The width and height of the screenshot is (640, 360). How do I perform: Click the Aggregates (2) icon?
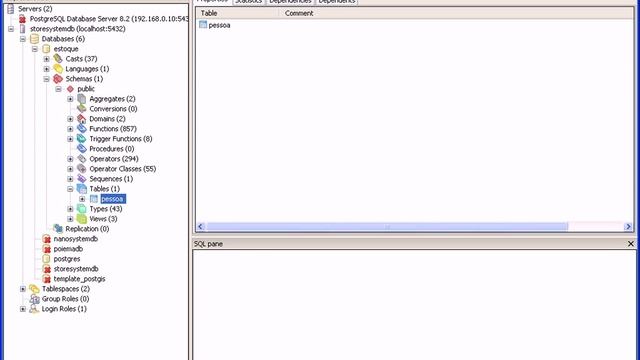(x=82, y=99)
